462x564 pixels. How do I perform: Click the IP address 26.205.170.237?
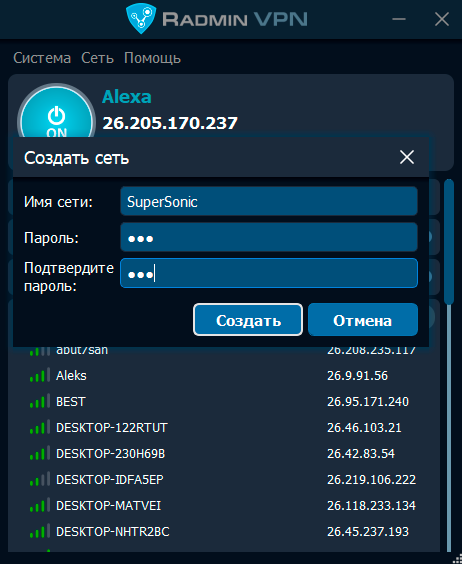click(x=170, y=123)
